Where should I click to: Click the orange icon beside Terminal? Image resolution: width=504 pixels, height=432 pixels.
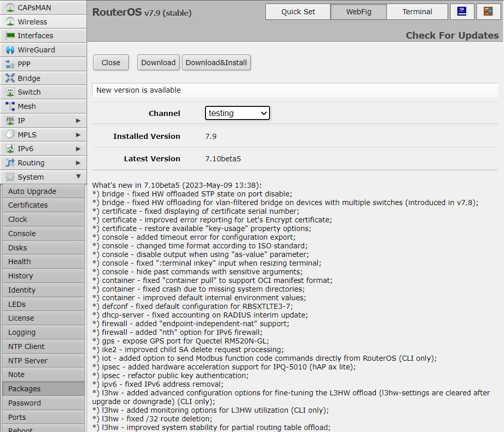click(488, 12)
